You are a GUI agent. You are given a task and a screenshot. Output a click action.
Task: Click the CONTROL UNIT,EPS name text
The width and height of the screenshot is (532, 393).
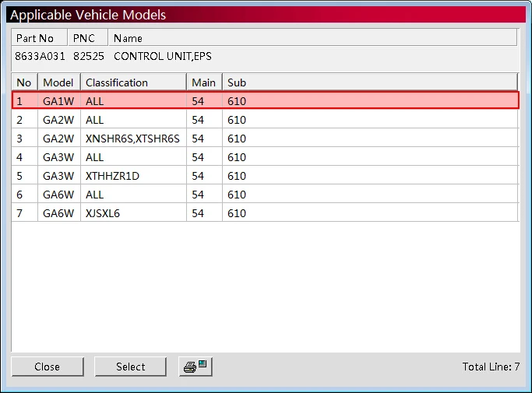click(163, 56)
